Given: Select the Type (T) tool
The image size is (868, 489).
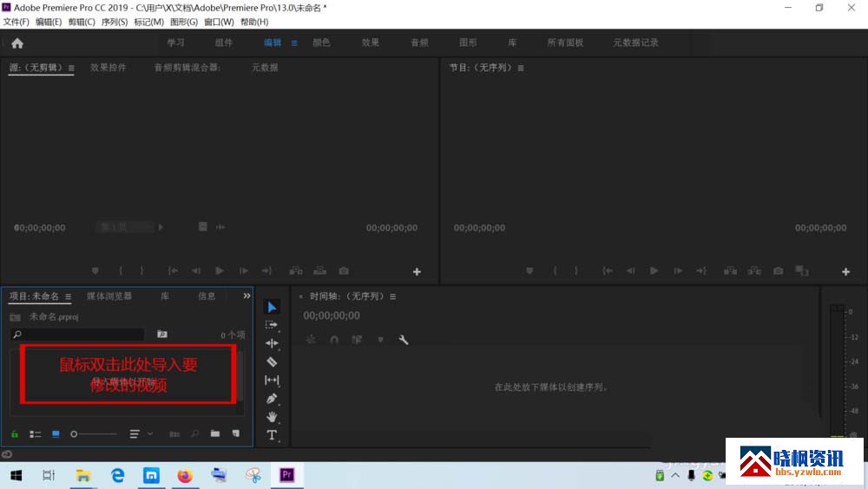Looking at the screenshot, I should 272,435.
